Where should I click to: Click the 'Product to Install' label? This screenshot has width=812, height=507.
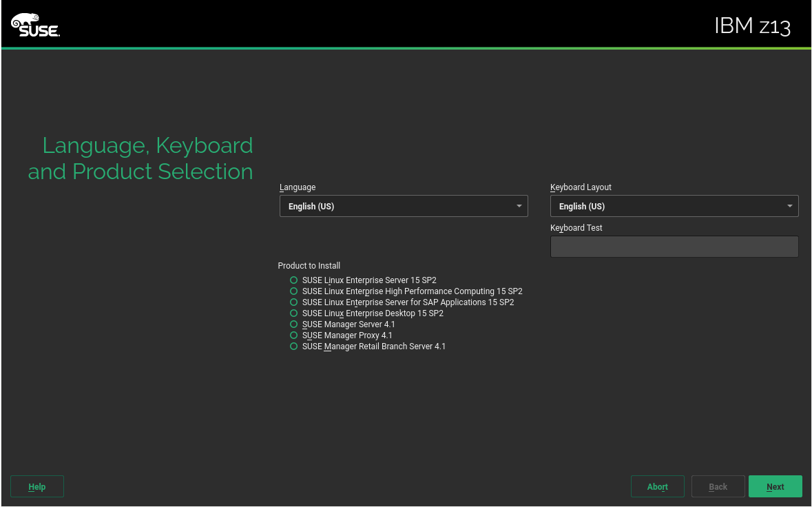pos(309,266)
